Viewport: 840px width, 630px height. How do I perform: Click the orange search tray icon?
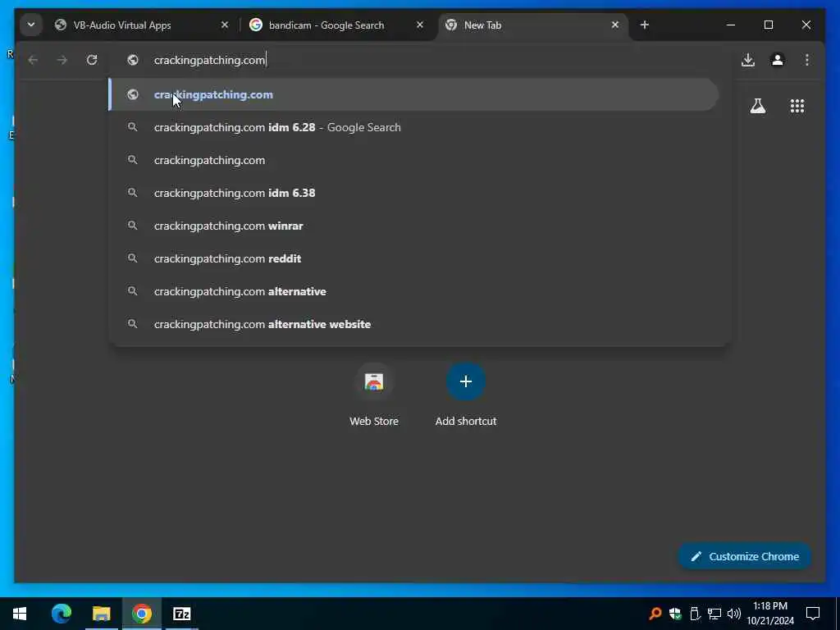tap(655, 614)
